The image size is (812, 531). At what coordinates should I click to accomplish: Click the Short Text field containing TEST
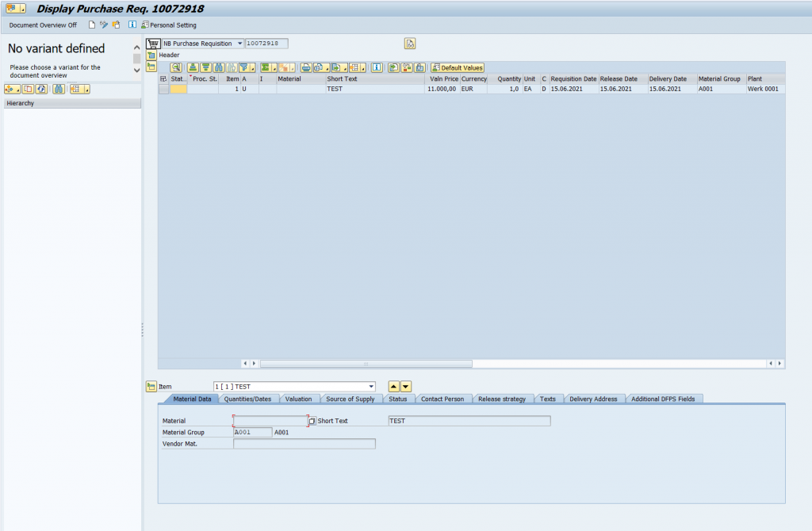(469, 421)
